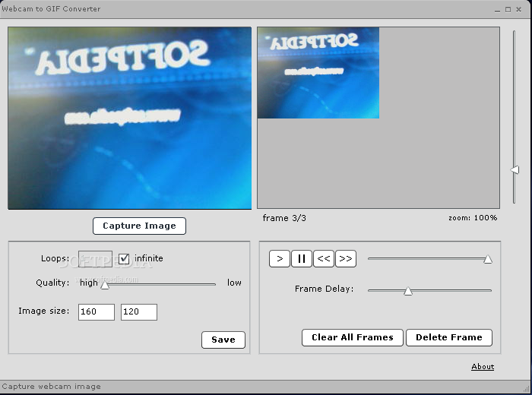Click the Frame Delay slider handle
This screenshot has height=395, width=532.
tap(408, 291)
